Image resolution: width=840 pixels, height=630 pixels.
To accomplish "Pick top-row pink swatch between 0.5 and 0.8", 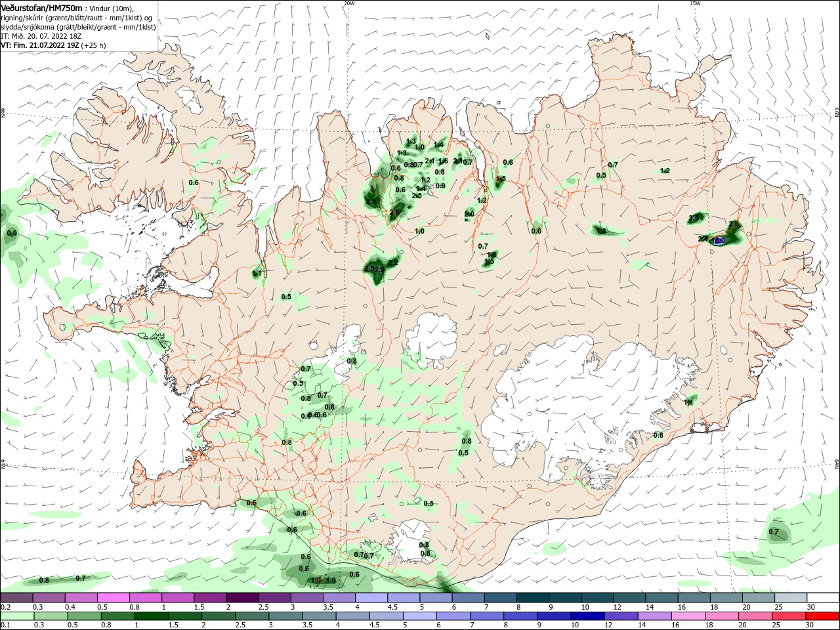I will coord(114,598).
